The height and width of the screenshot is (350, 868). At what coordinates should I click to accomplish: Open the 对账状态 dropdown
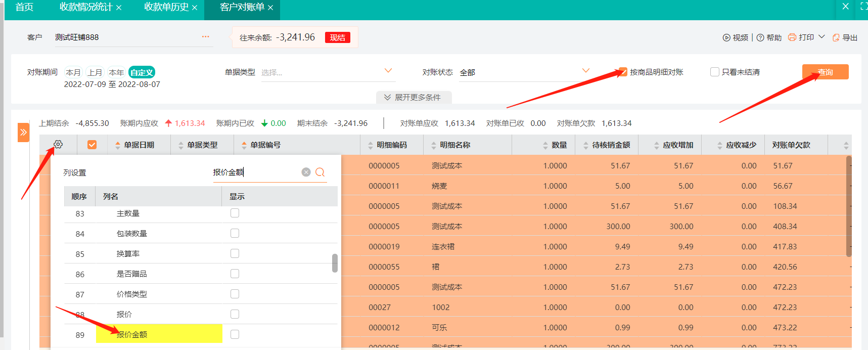[586, 71]
